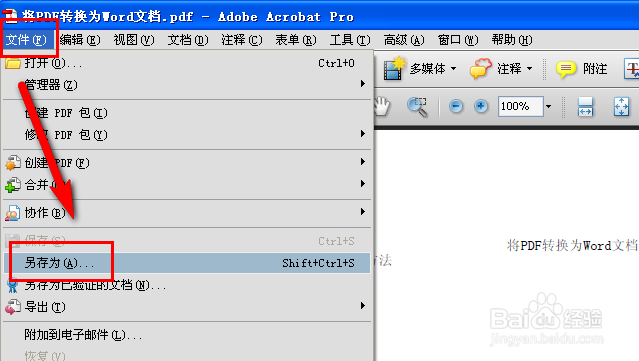Click the fit page icon
The width and height of the screenshot is (639, 361).
pos(621,107)
